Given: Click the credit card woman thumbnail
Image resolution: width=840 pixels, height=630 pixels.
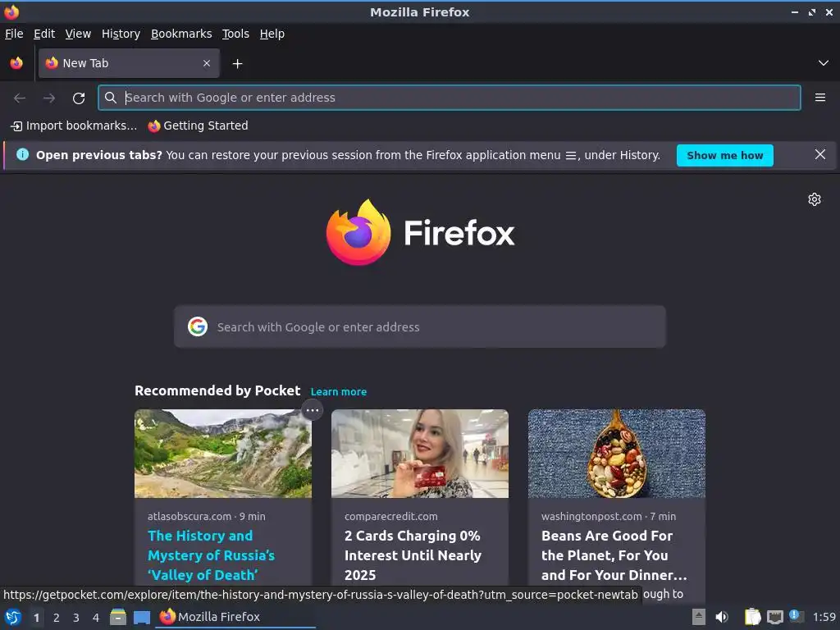Looking at the screenshot, I should click(x=419, y=454).
